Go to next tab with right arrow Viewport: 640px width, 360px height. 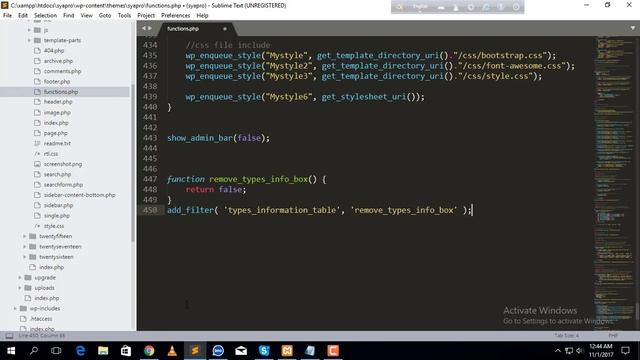click(x=150, y=28)
